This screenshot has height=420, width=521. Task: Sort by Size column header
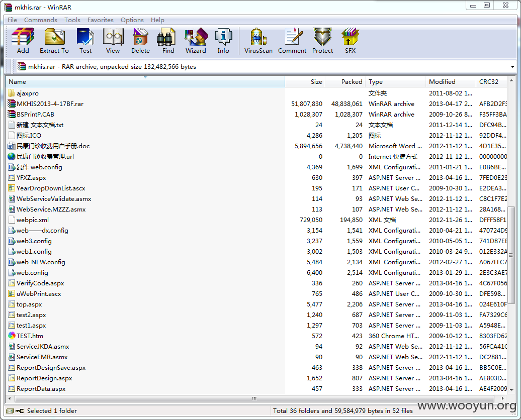click(305, 82)
